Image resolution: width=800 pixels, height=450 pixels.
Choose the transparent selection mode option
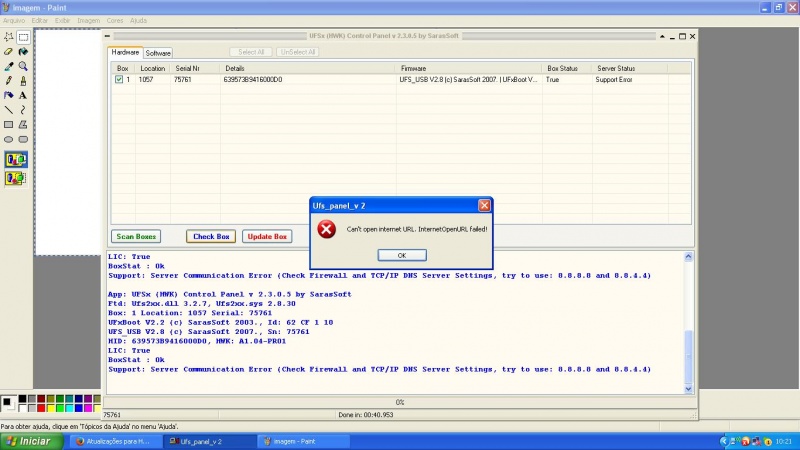coord(16,178)
